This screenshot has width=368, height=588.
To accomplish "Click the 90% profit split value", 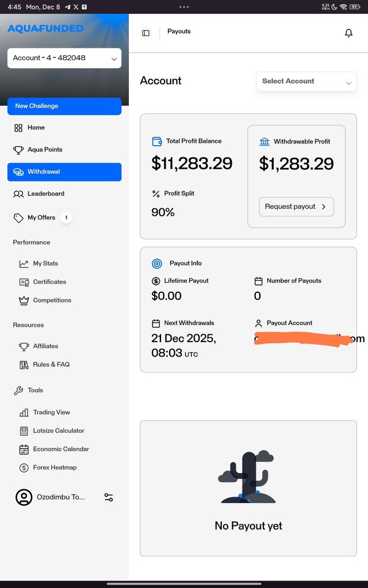I will [163, 212].
